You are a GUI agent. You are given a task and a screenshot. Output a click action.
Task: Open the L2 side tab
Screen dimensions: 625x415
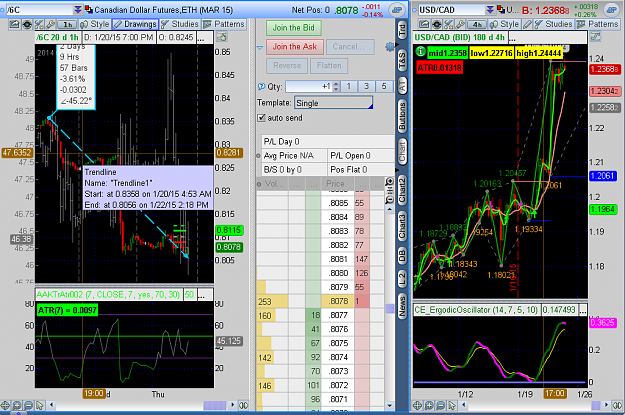pos(402,279)
